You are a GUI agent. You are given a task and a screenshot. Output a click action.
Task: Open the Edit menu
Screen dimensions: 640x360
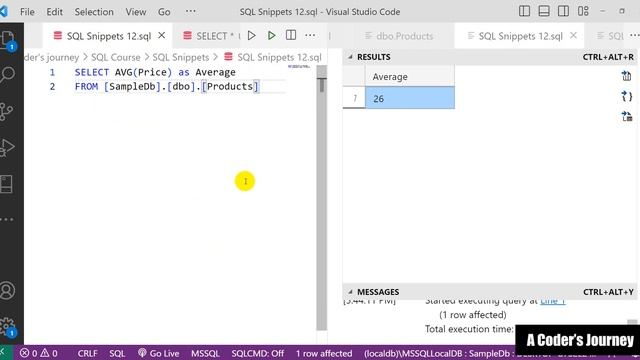pos(54,12)
